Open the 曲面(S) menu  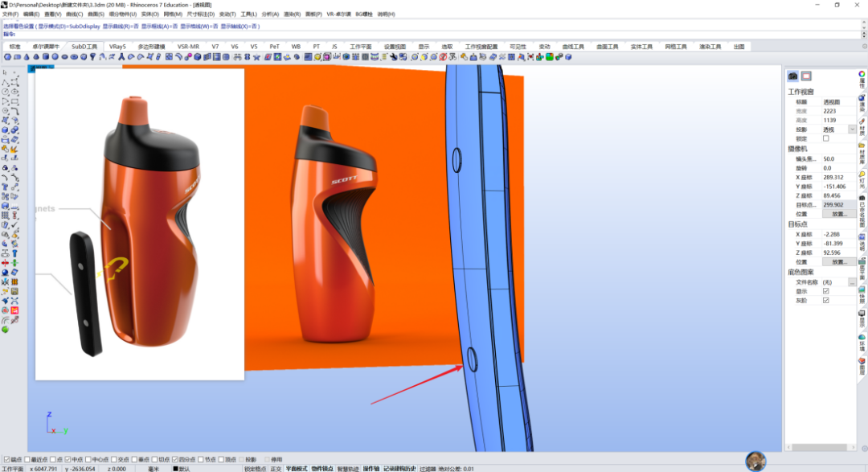96,14
